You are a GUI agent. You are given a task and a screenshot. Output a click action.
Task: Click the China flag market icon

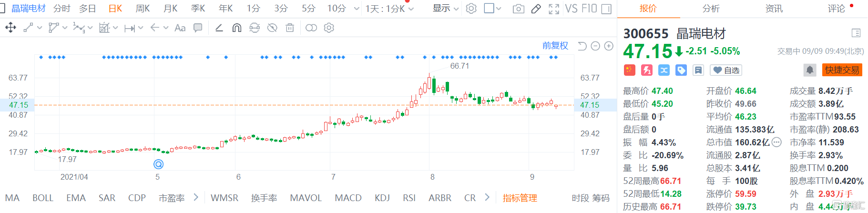[629, 70]
